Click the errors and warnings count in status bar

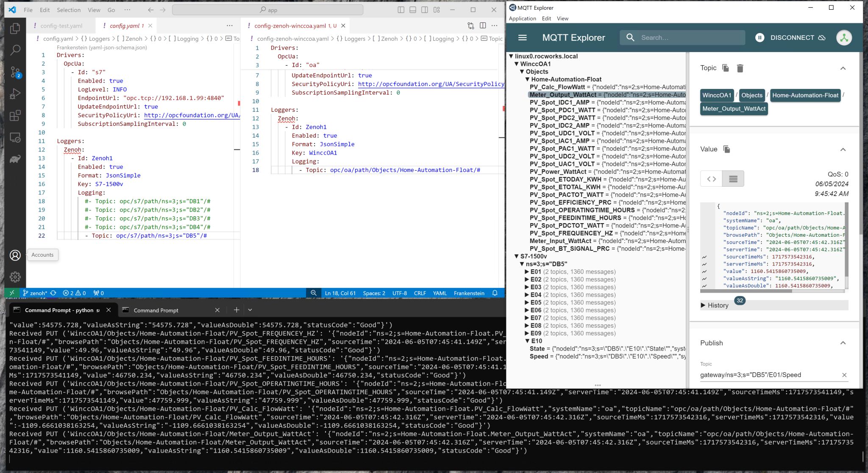point(74,293)
